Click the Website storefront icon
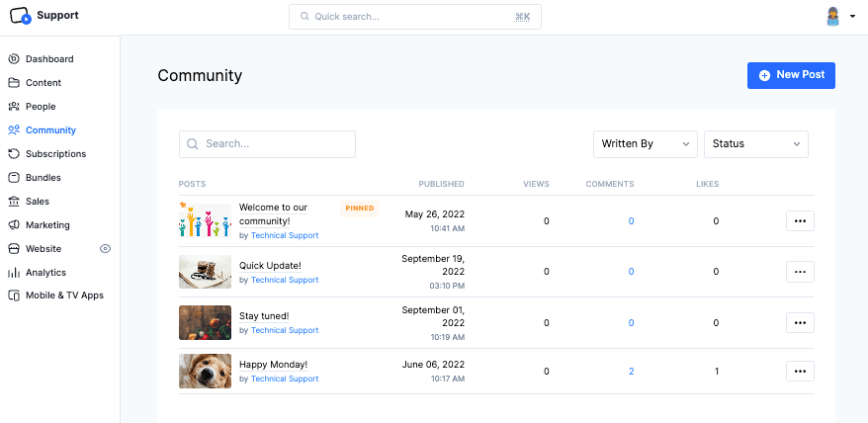This screenshot has height=423, width=868. pos(14,249)
